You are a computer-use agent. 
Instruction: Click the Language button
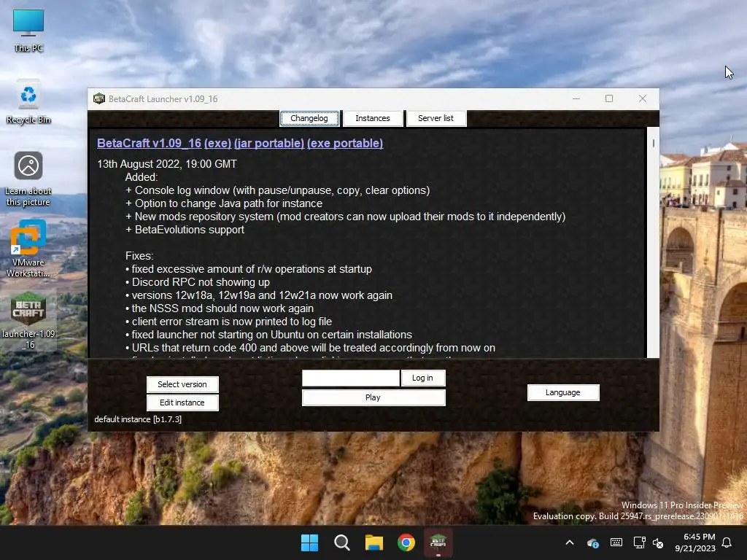tap(562, 392)
